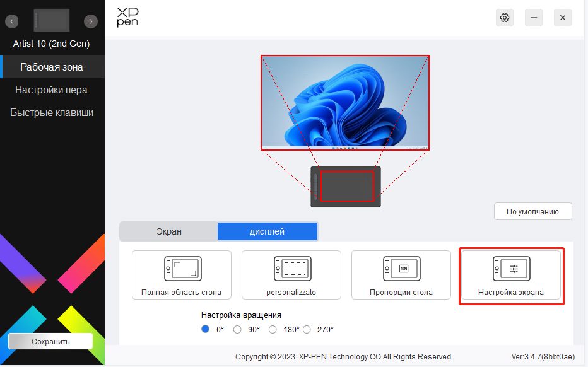588x367 pixels.
Task: Click the tablet active area preview
Action: pyautogui.click(x=347, y=186)
